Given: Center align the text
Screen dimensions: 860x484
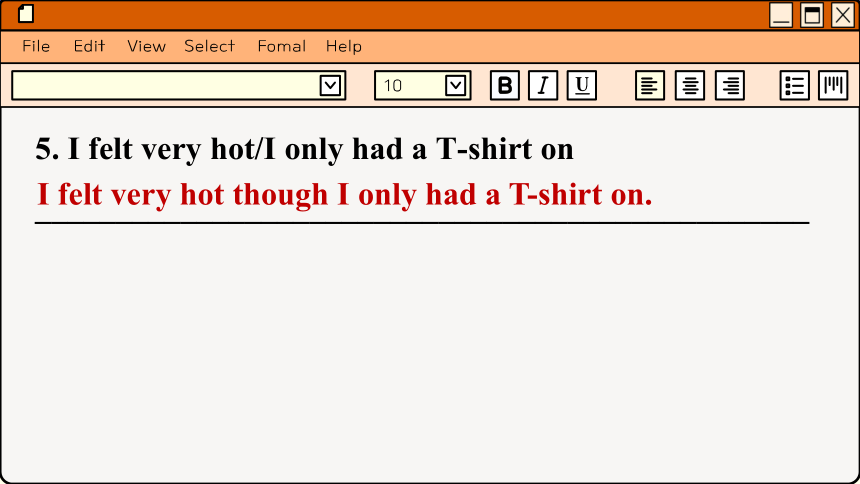Looking at the screenshot, I should [x=690, y=85].
